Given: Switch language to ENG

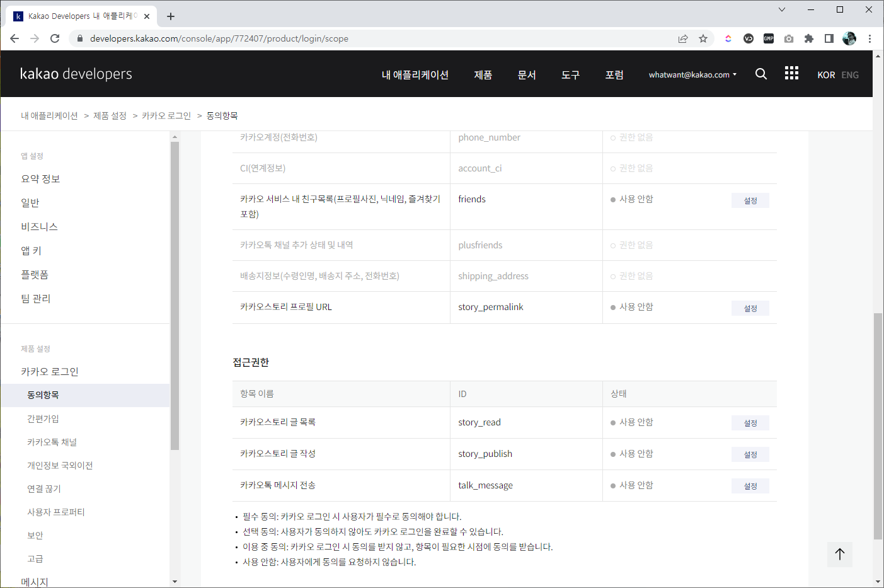Looking at the screenshot, I should (850, 74).
